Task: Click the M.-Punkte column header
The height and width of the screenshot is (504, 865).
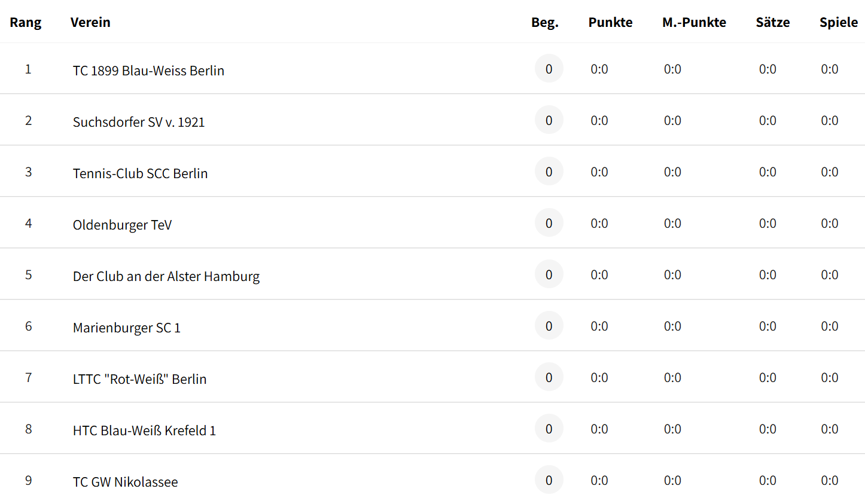Action: pos(694,22)
